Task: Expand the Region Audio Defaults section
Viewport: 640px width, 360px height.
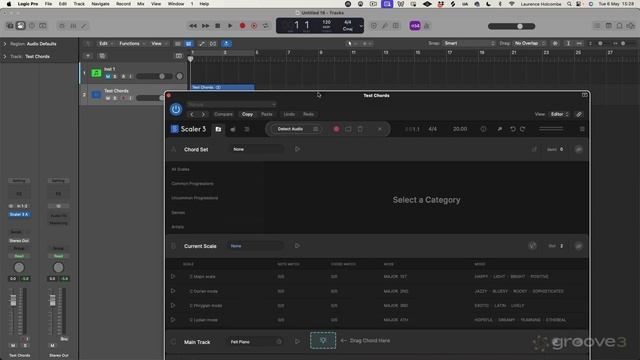Action: [5, 44]
